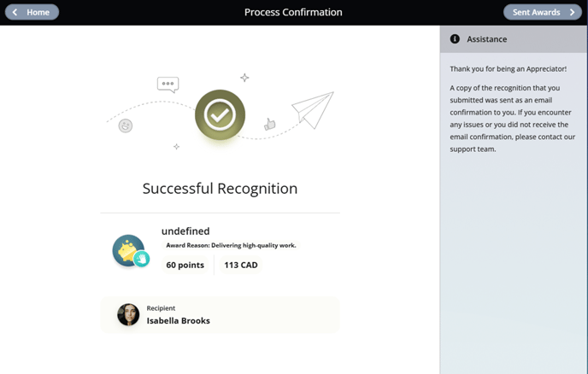The height and width of the screenshot is (374, 588).
Task: Open the Sent Awards page
Action: (542, 12)
